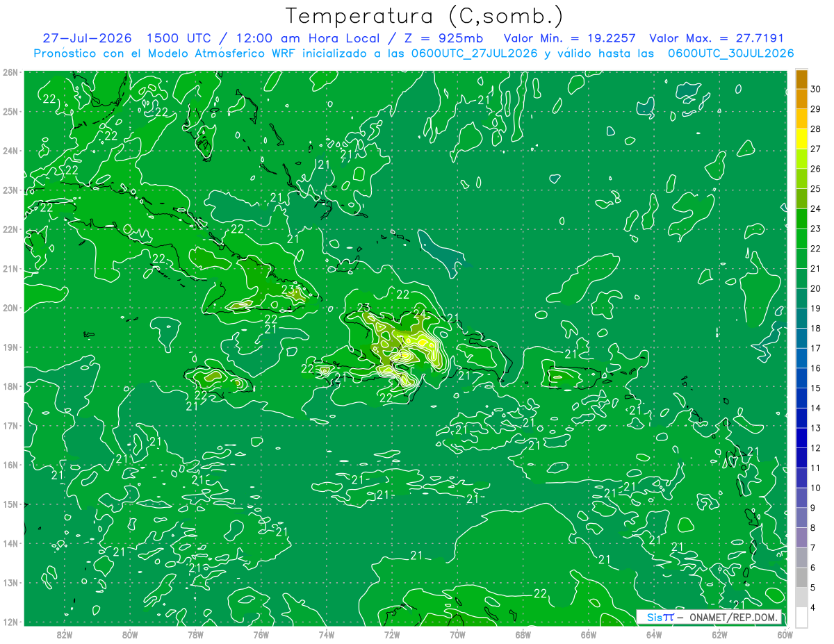Click the 70W longitude axis label
Viewport: 834px width, 644px height.
(457, 634)
